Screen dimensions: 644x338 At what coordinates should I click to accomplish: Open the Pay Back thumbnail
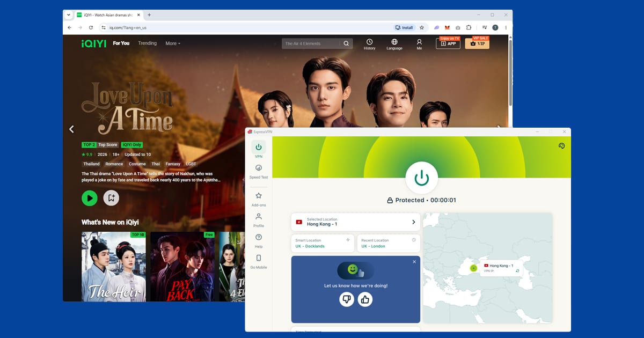tap(182, 266)
